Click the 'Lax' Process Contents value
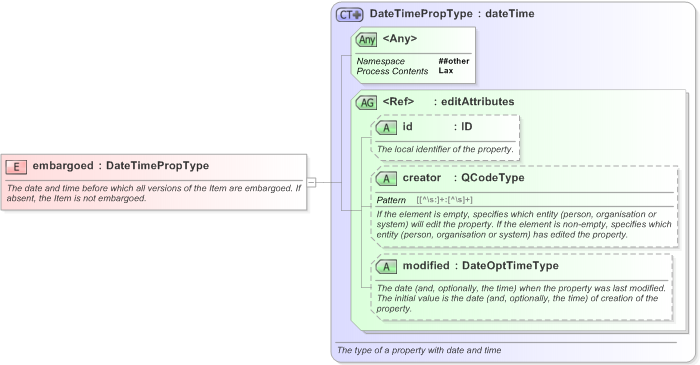The image size is (700, 365). (x=446, y=71)
